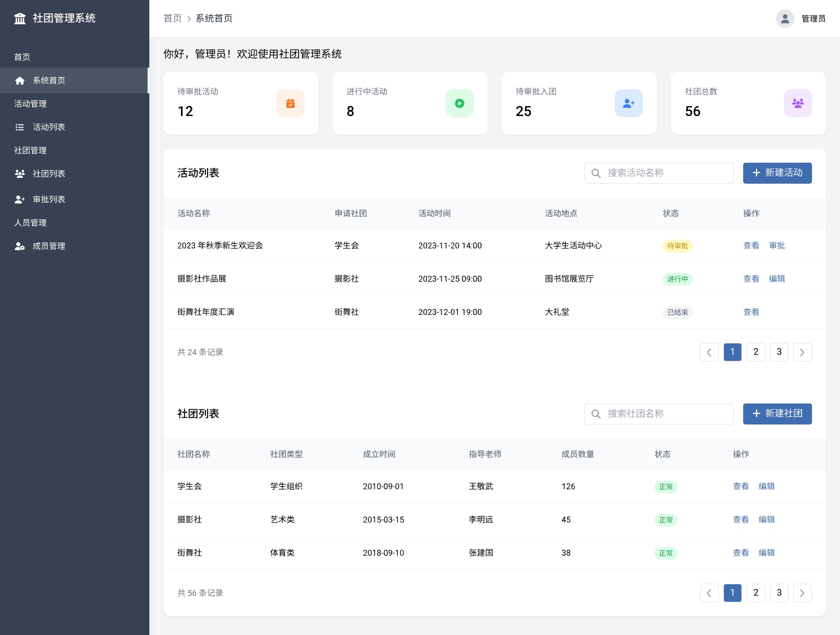Click the institution logo beside 社团管理系统
The width and height of the screenshot is (840, 635).
(x=20, y=19)
